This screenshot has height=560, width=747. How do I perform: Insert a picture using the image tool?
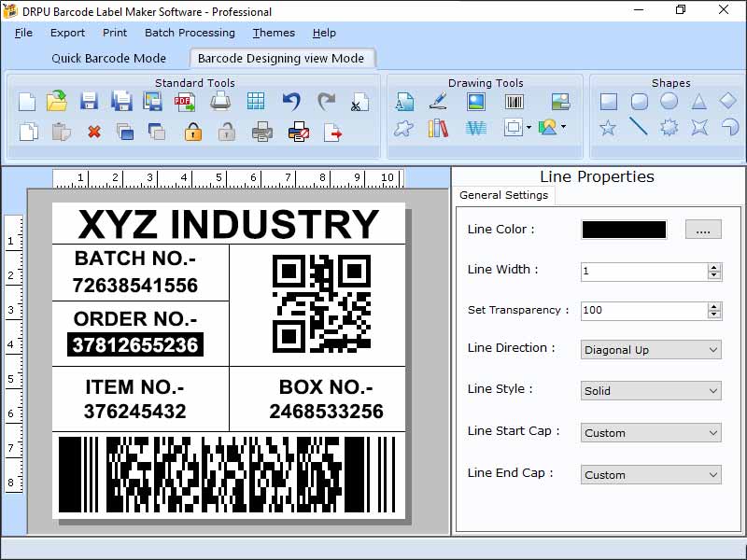[476, 102]
